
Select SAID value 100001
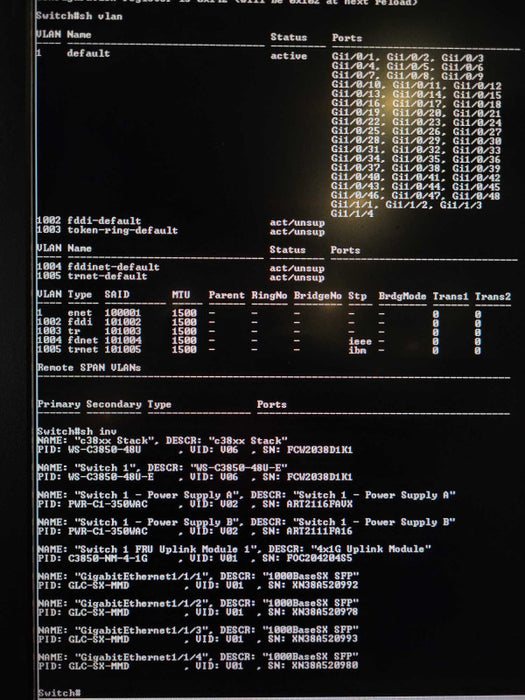(123, 313)
